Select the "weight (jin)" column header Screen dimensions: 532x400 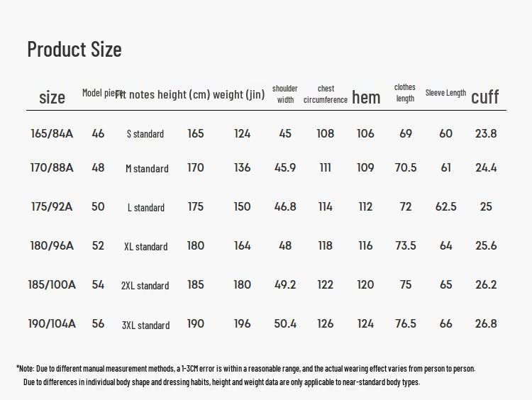click(238, 94)
